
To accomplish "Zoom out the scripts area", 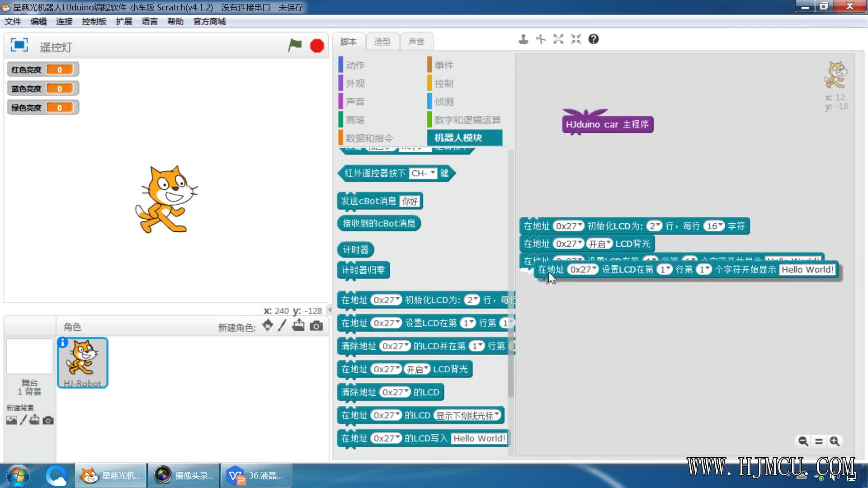I will coord(803,441).
